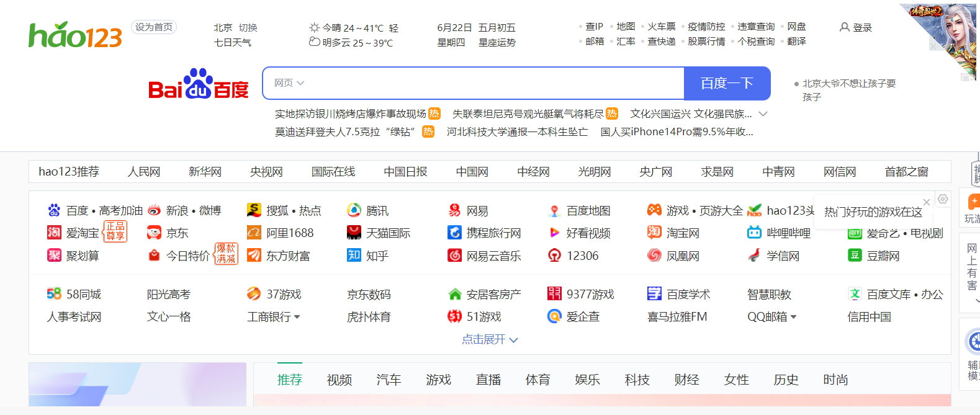Open the 百度地图 pin icon

[x=554, y=210]
